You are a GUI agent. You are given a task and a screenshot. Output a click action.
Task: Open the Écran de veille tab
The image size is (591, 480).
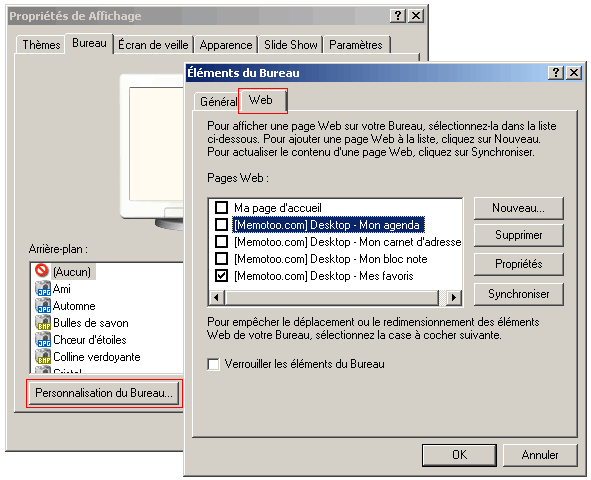point(153,45)
